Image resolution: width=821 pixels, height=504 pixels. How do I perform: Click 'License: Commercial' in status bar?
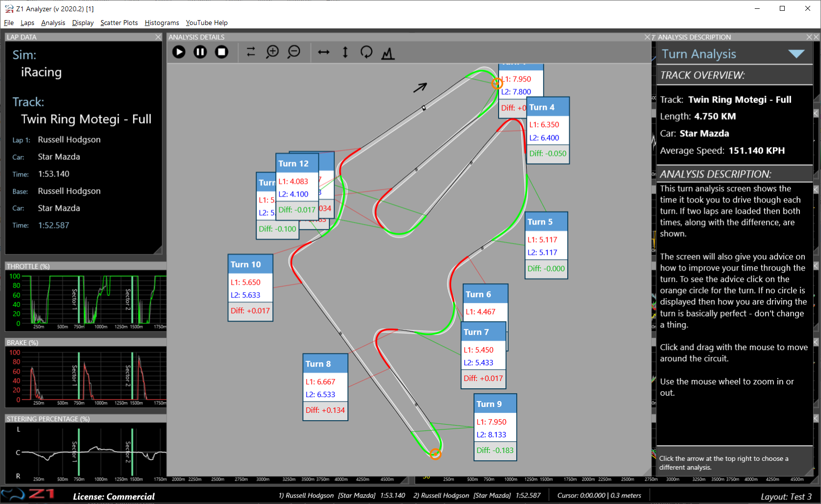click(x=114, y=497)
